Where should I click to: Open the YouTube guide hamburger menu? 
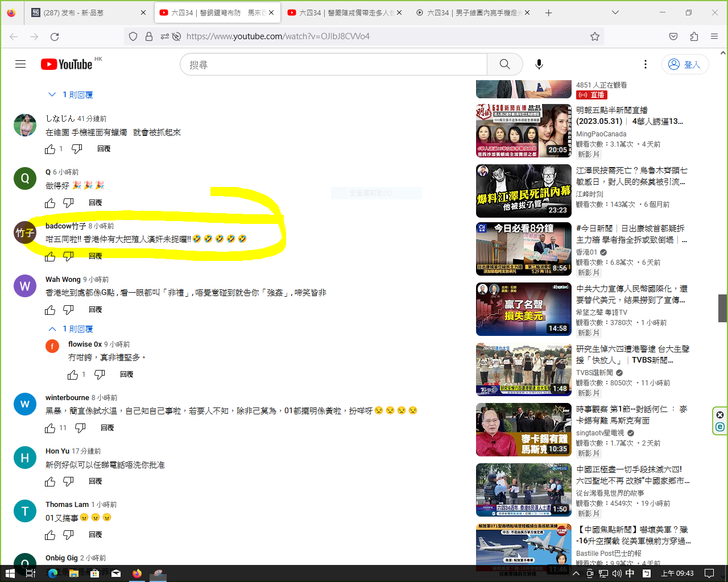(20, 64)
